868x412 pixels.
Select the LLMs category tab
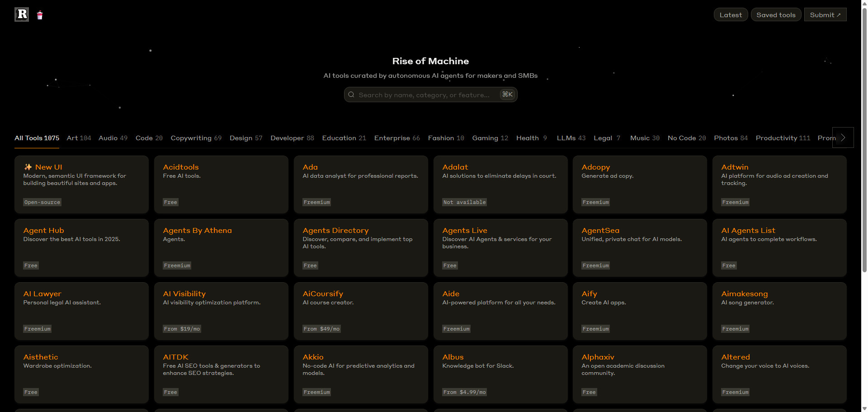coord(571,138)
